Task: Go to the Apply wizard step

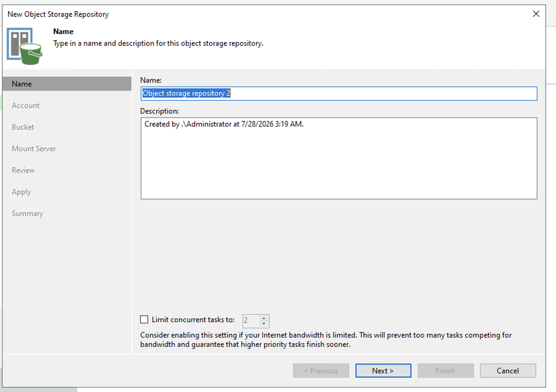Action: [21, 192]
